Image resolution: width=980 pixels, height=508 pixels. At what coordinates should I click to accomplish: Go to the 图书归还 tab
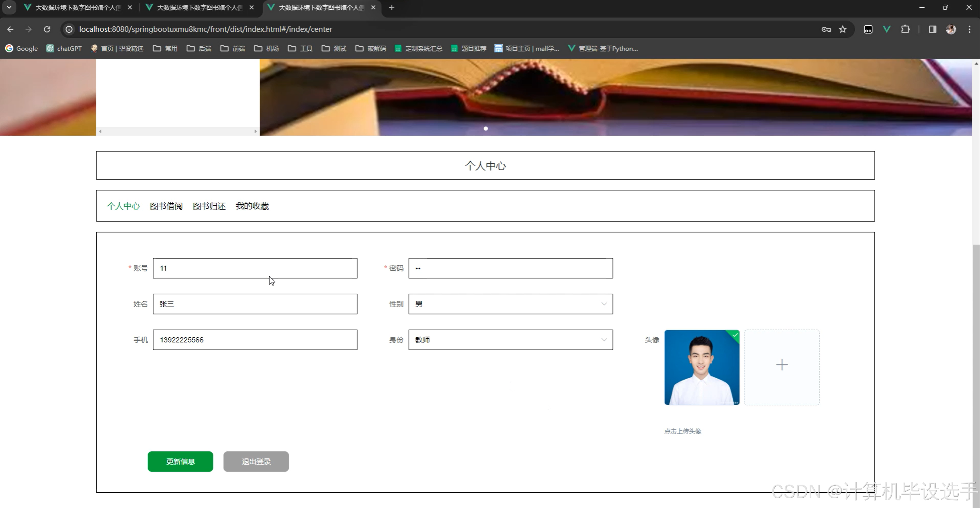pos(209,206)
